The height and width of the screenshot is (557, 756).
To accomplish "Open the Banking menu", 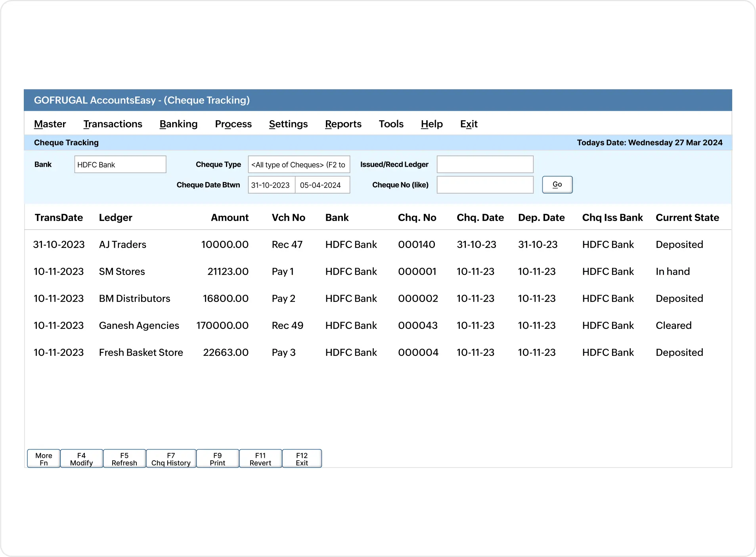I will (178, 123).
